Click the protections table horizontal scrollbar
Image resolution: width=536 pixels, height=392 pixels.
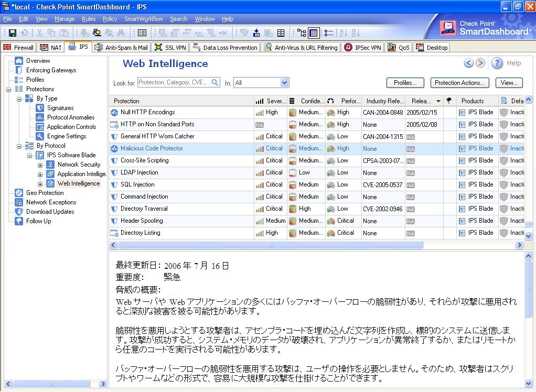coord(271,245)
